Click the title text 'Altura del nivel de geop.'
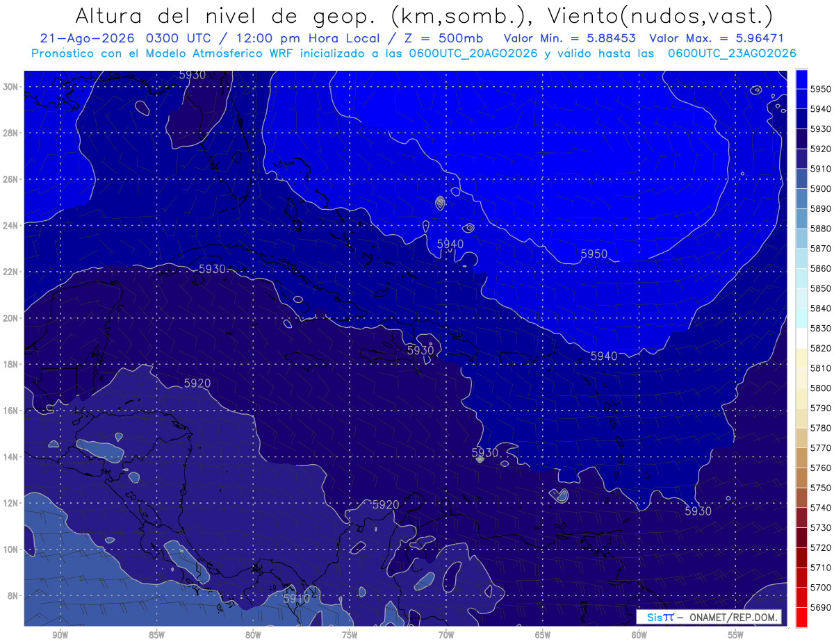This screenshot has width=834, height=644. [225, 15]
